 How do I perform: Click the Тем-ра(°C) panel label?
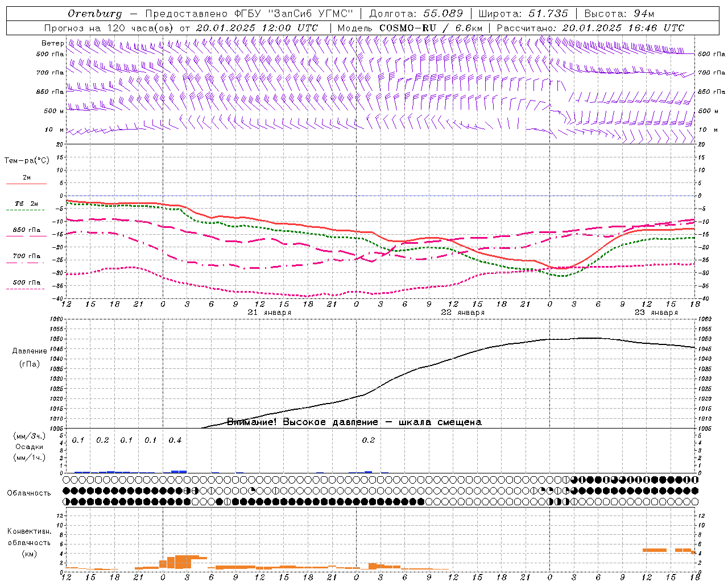coord(27,160)
